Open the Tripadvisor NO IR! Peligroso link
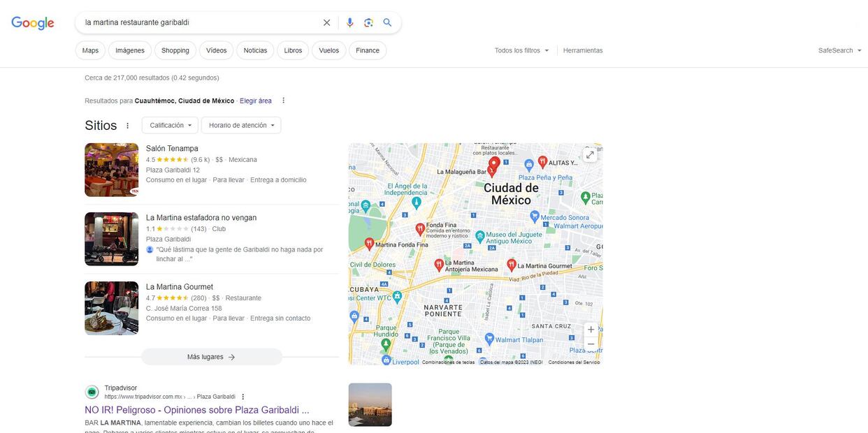The width and height of the screenshot is (868, 433). pos(196,410)
